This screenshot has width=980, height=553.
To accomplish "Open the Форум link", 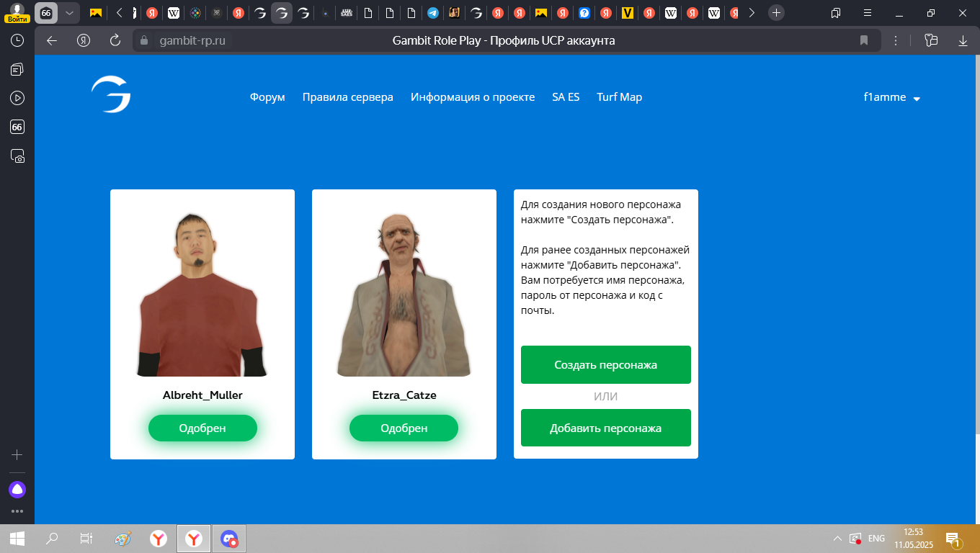I will coord(267,97).
